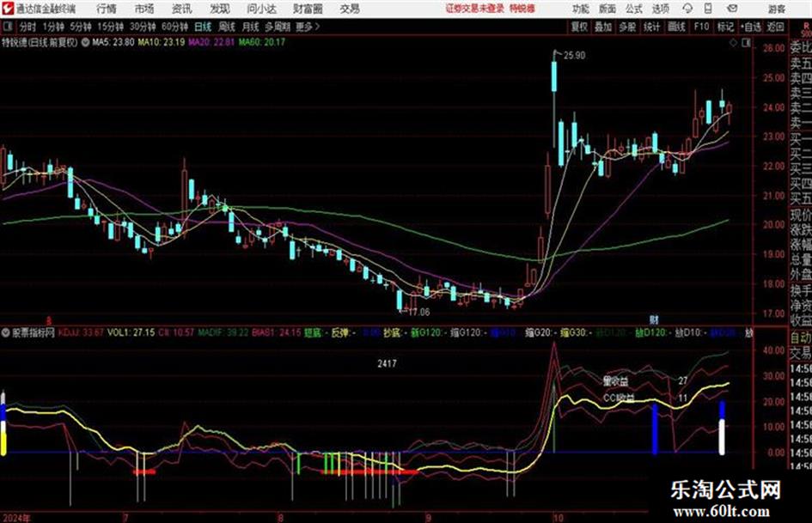
Task: Click the 画线 drawing tool button
Action: tap(676, 27)
